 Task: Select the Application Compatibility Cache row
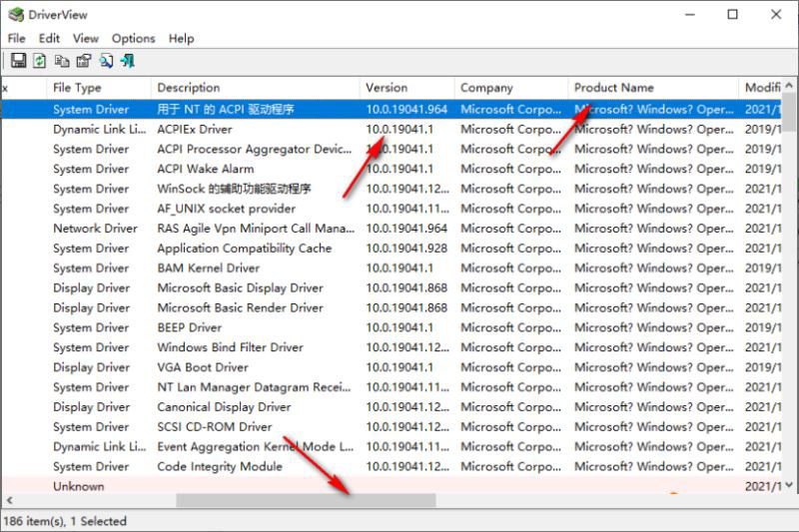pyautogui.click(x=392, y=249)
